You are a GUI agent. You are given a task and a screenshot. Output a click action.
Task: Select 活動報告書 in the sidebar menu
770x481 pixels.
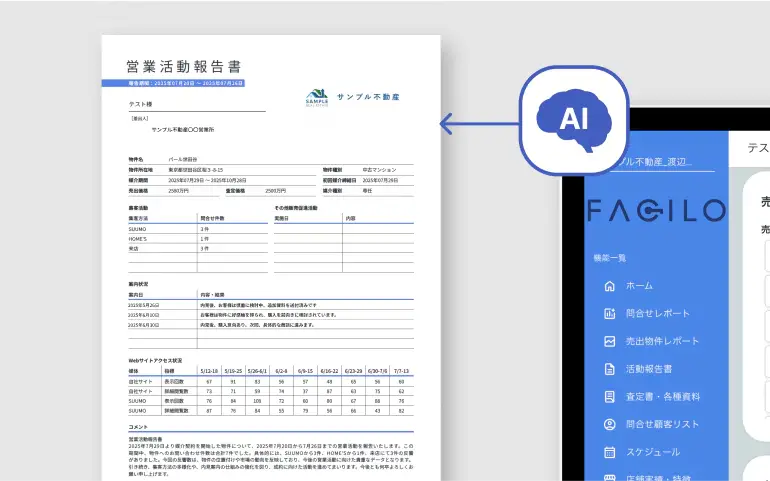[655, 369]
